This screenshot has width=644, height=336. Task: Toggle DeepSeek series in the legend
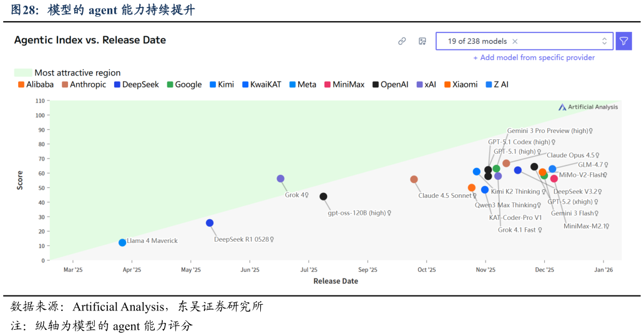pyautogui.click(x=136, y=84)
